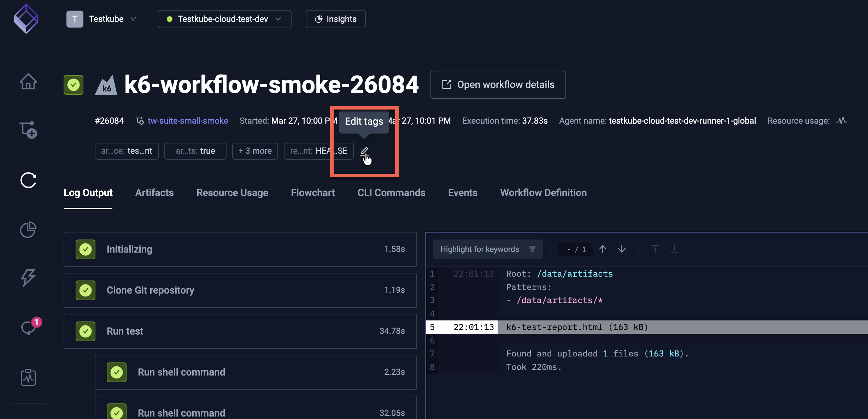Click the executions refresh-circle sidebar icon
Viewport: 868px width, 419px height.
coord(28,180)
